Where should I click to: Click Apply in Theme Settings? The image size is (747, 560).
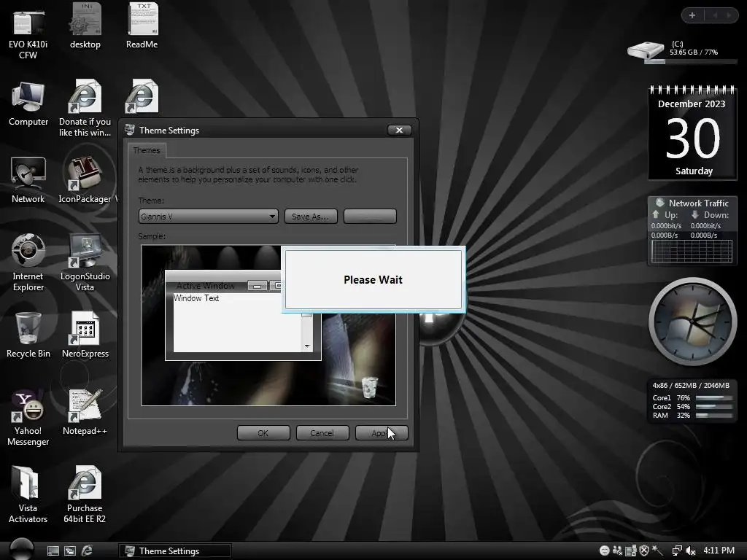pos(382,433)
